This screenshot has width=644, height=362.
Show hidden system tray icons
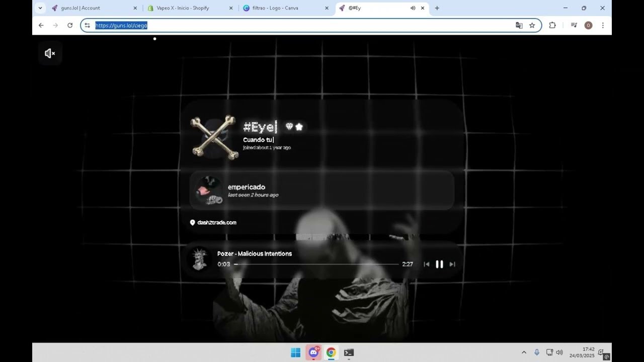tap(524, 352)
